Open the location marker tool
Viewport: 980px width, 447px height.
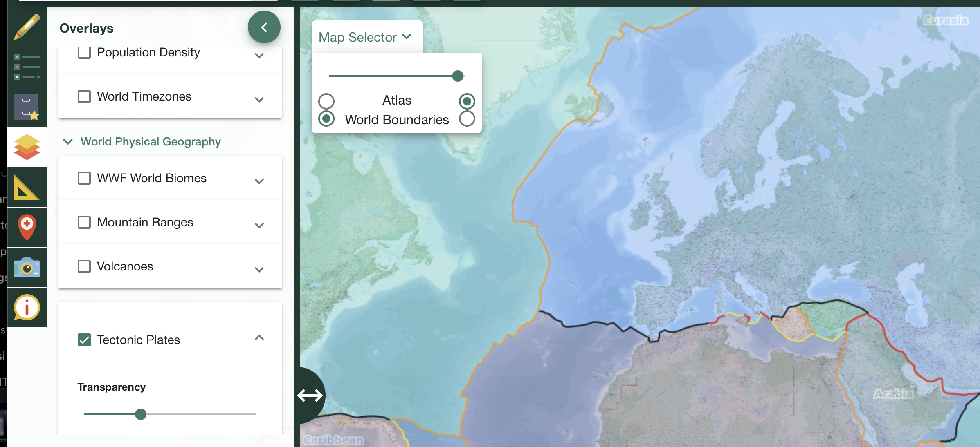pyautogui.click(x=26, y=227)
